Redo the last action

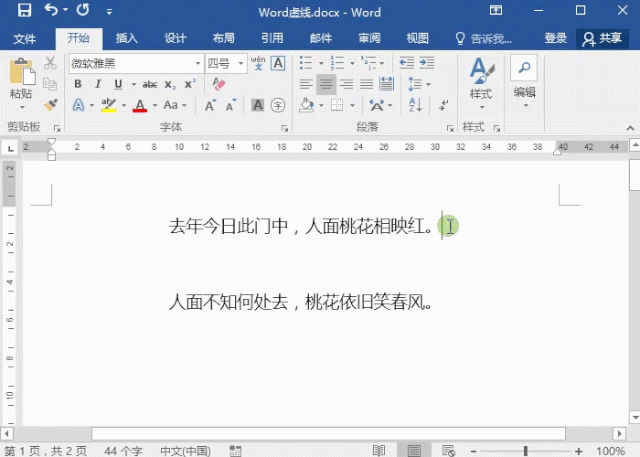point(83,9)
